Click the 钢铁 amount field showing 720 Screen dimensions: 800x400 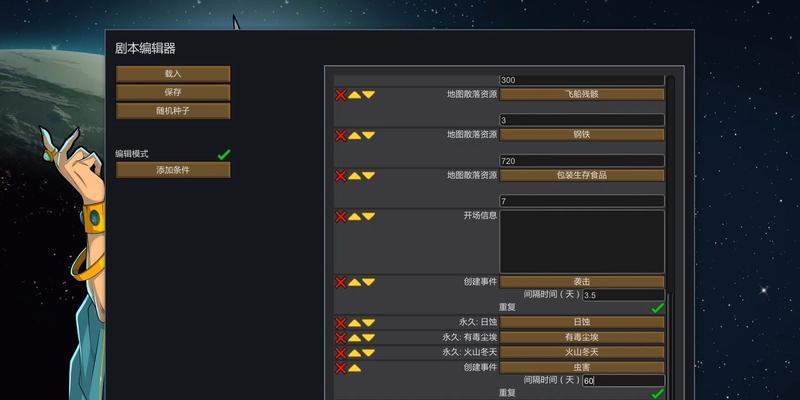(582, 161)
